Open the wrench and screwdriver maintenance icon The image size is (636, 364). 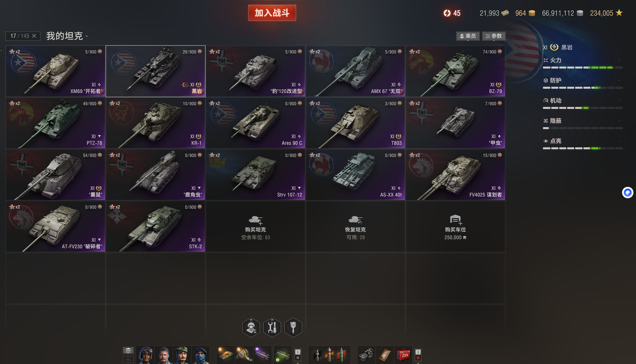pos(272,327)
